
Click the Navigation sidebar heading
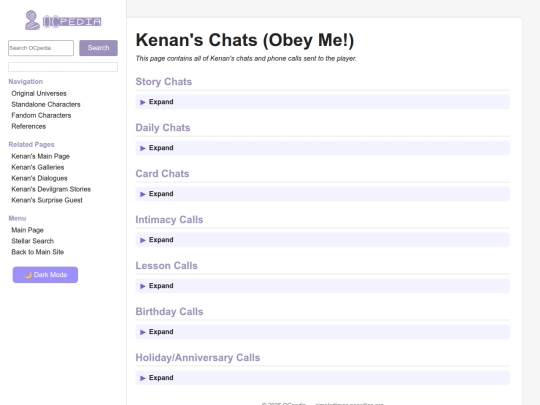pos(26,82)
